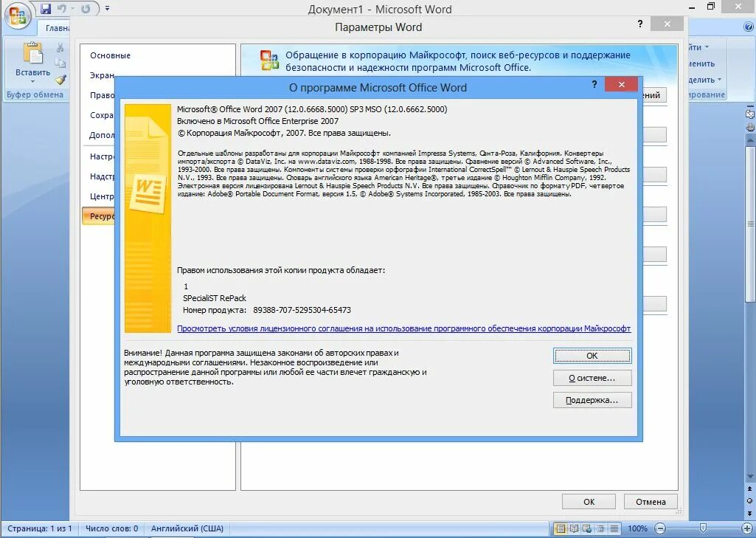
Task: Expand the Вставить paste dropdown arrow
Action: (x=32, y=81)
